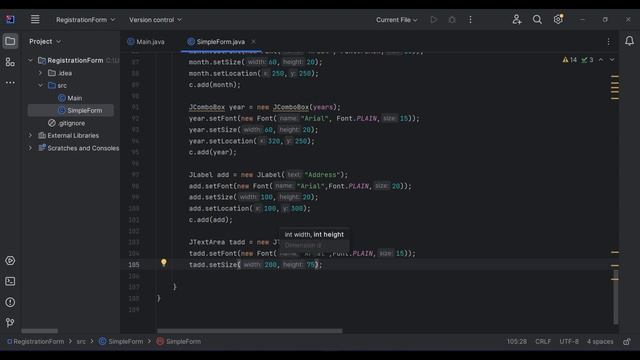Click the quick-fix light bulb

click(x=164, y=262)
